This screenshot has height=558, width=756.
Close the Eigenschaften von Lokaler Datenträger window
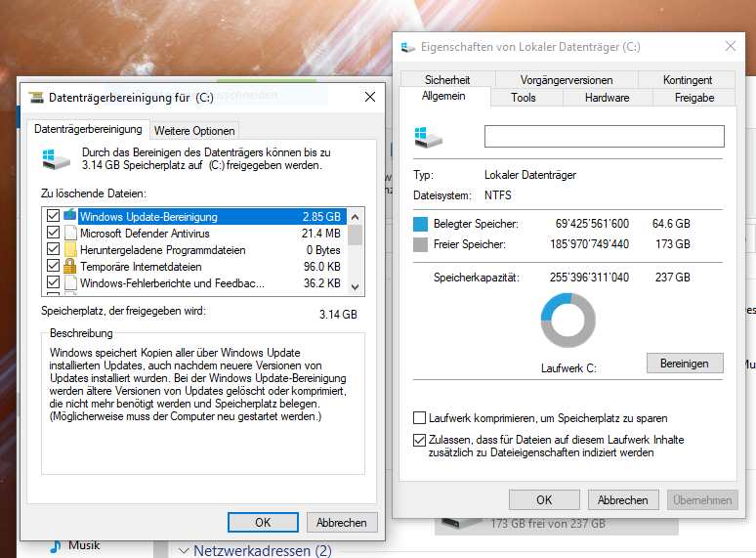tap(731, 46)
